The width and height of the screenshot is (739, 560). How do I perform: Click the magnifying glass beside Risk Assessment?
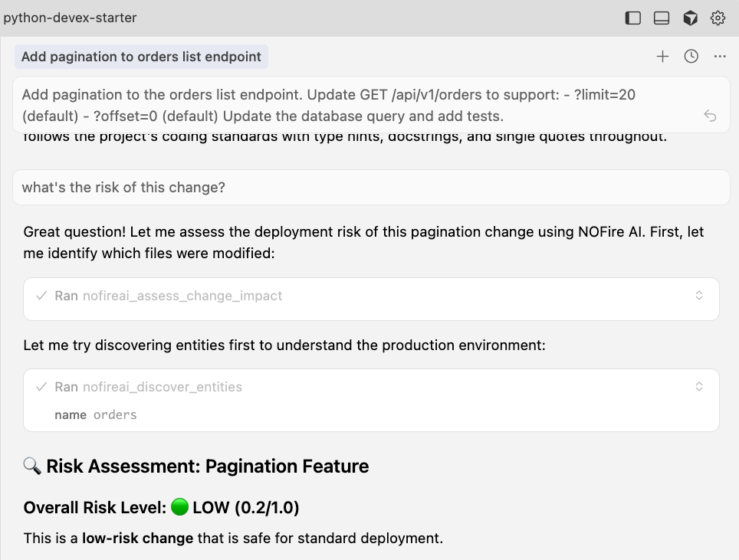click(x=33, y=466)
